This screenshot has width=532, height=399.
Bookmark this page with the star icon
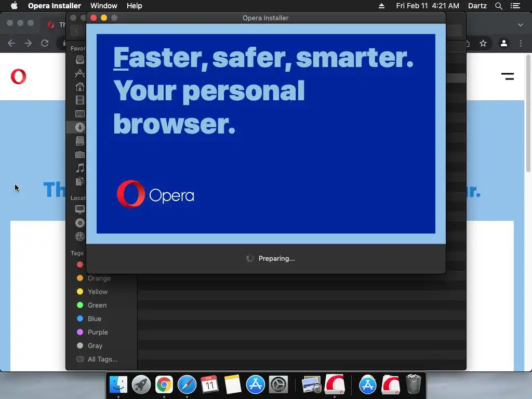(483, 43)
